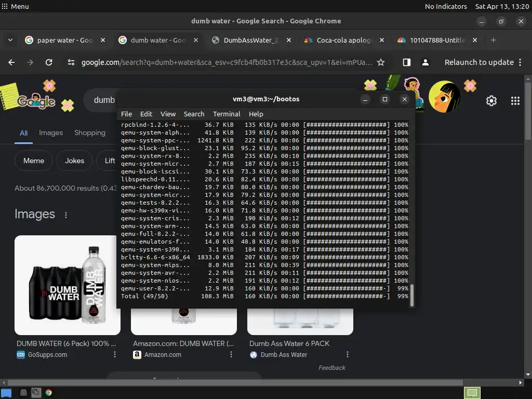Expand the Chrome tab search dropdown
Viewport: 532px width, 399px height.
10,40
